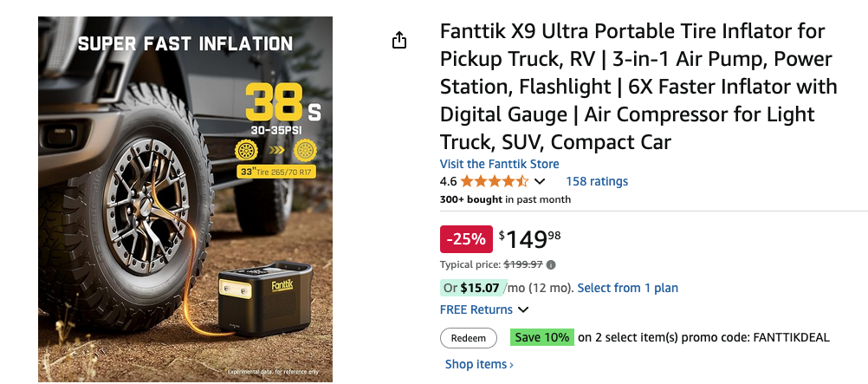Click the red -25% discount badge
This screenshot has height=384, width=868.
point(466,239)
